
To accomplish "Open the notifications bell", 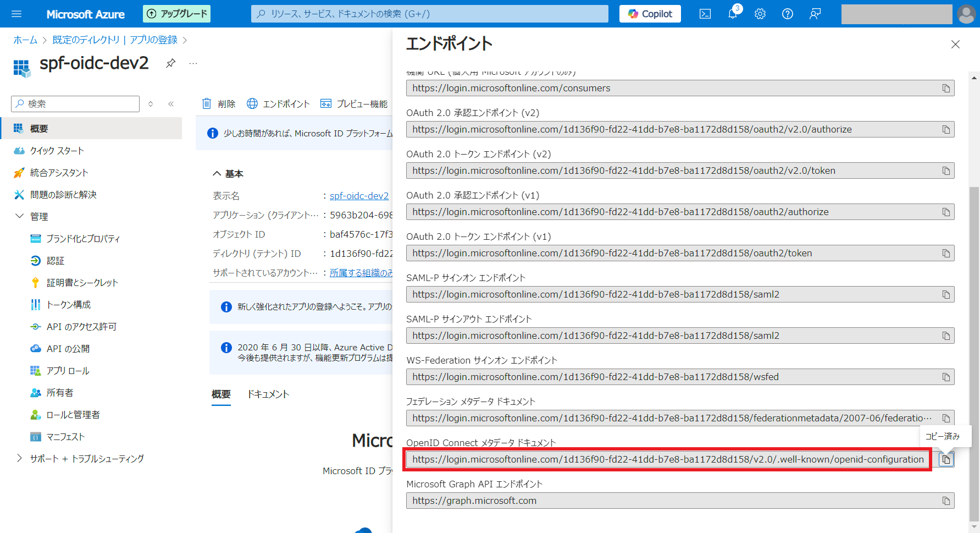I will [733, 14].
